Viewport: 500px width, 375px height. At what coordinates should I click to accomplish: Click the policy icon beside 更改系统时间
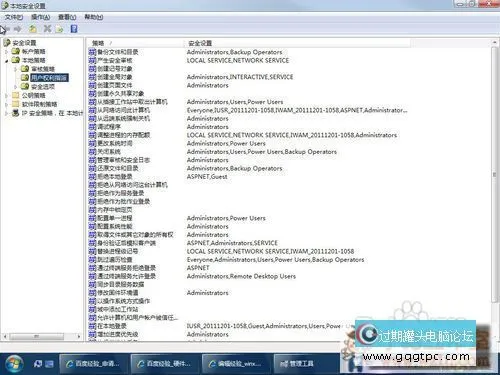point(92,143)
